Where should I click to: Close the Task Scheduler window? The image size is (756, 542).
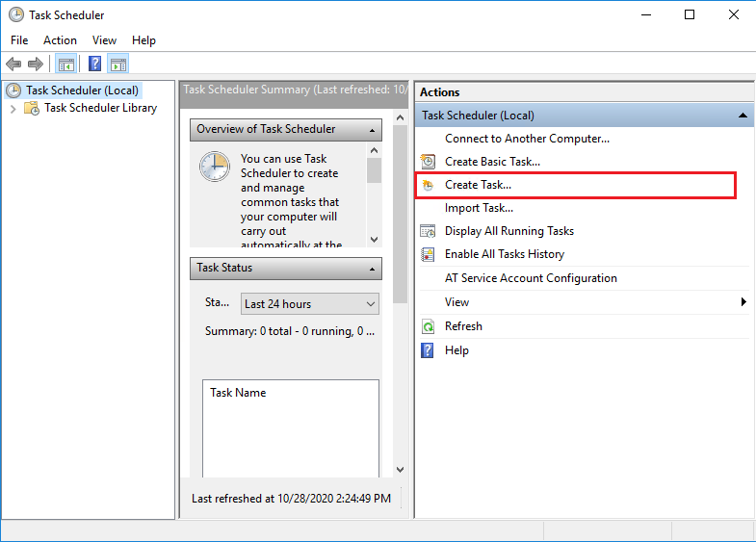[733, 15]
